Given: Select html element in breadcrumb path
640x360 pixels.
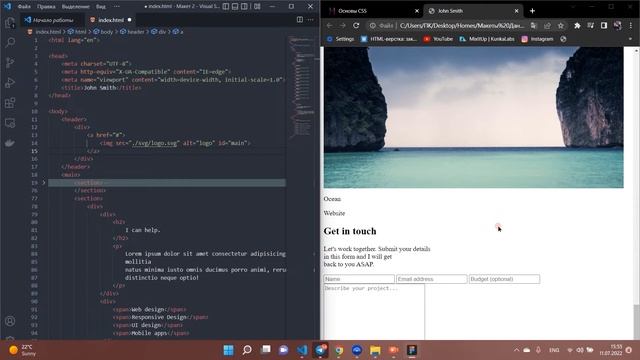Looking at the screenshot, I should [x=80, y=31].
